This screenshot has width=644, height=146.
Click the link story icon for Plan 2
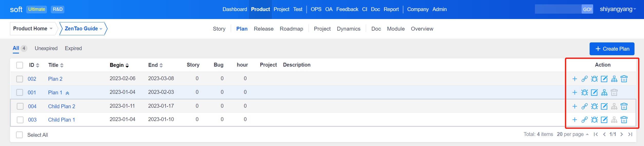tap(584, 79)
